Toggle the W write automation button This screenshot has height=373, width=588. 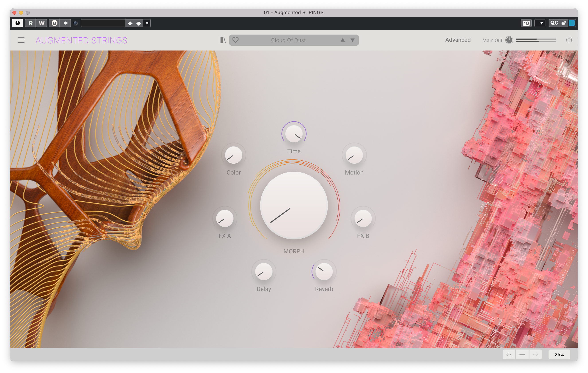[x=41, y=23]
